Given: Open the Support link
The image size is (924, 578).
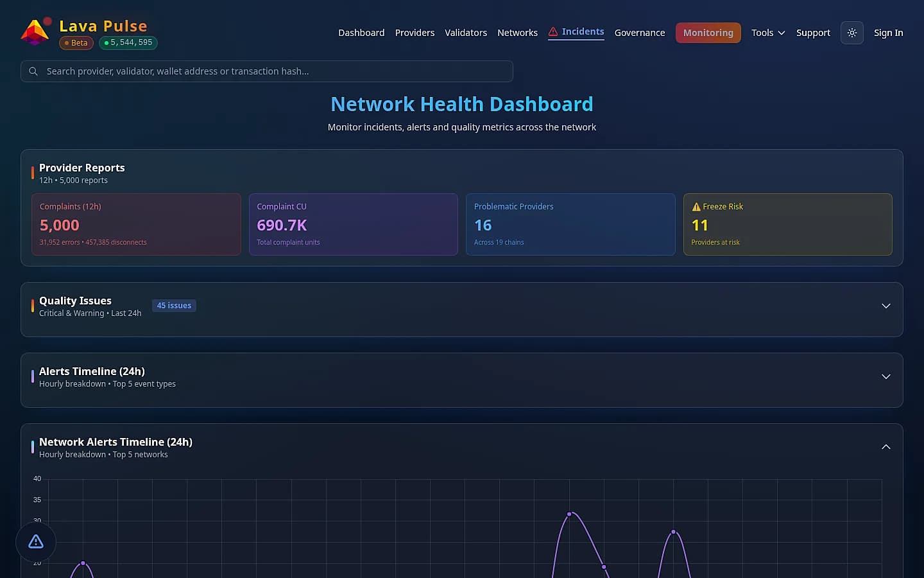Looking at the screenshot, I should [813, 33].
